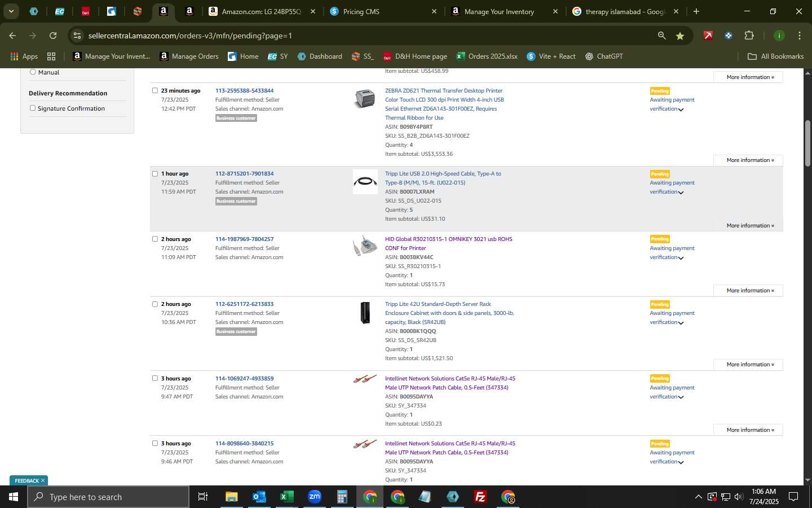Close the FEEDBACK widget
Image resolution: width=812 pixels, height=508 pixels.
coord(42,480)
